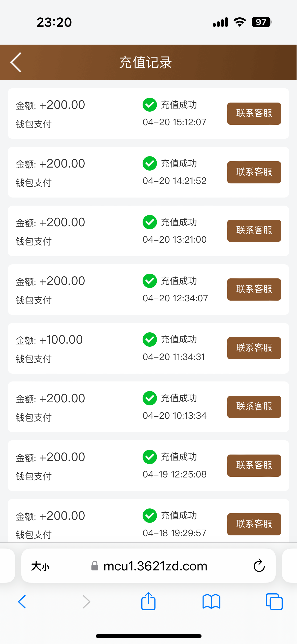
Task: Open the 大小 text size menu
Action: pos(40,566)
